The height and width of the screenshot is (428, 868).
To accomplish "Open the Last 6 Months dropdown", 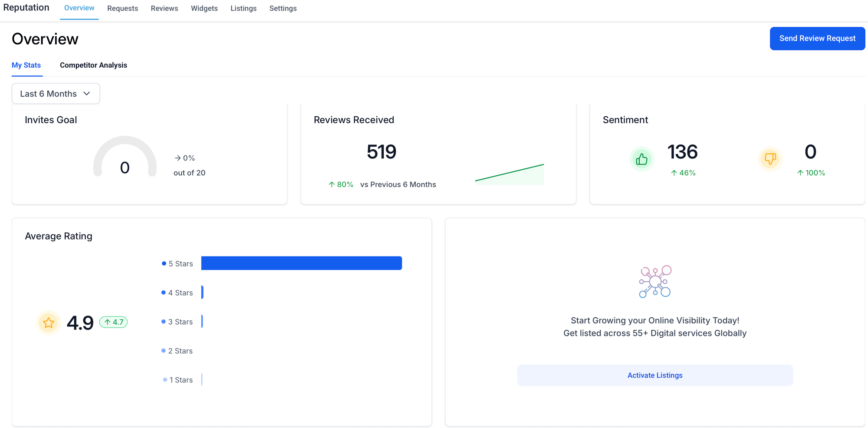I will tap(56, 93).
